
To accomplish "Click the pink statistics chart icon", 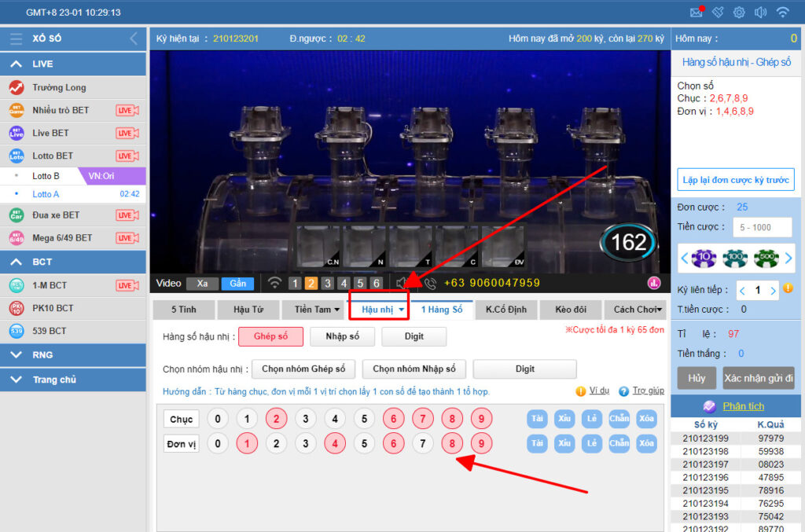I will 653,283.
